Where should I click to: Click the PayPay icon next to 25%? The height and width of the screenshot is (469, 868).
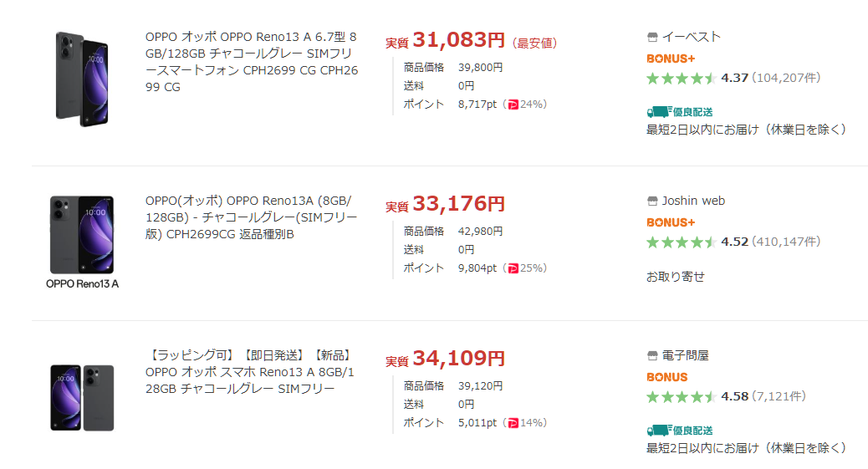513,268
